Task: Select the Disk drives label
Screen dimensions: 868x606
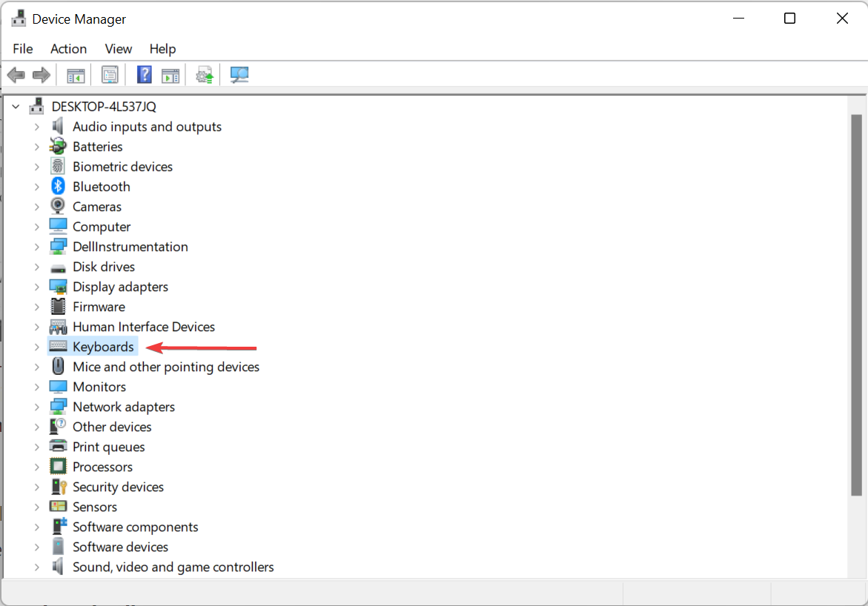Action: click(104, 267)
